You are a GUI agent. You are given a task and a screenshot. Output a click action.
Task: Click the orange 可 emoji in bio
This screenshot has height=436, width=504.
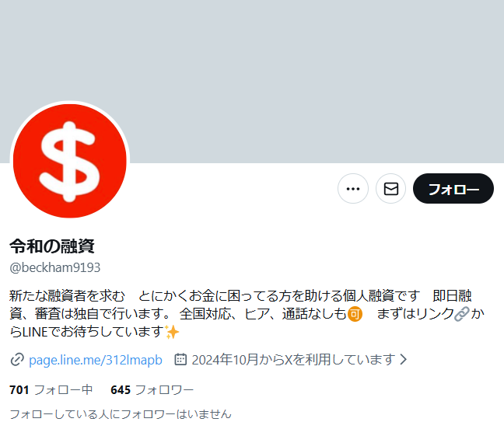coord(355,314)
